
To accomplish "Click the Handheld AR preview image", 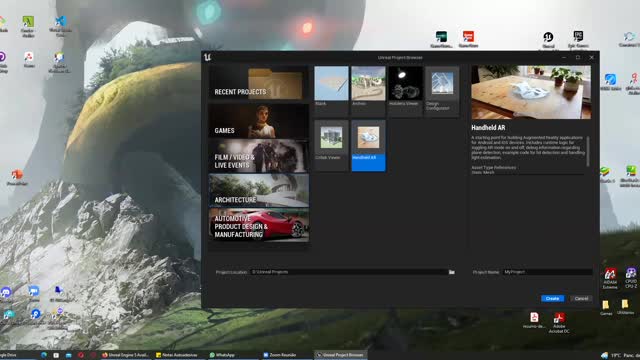I will (531, 92).
